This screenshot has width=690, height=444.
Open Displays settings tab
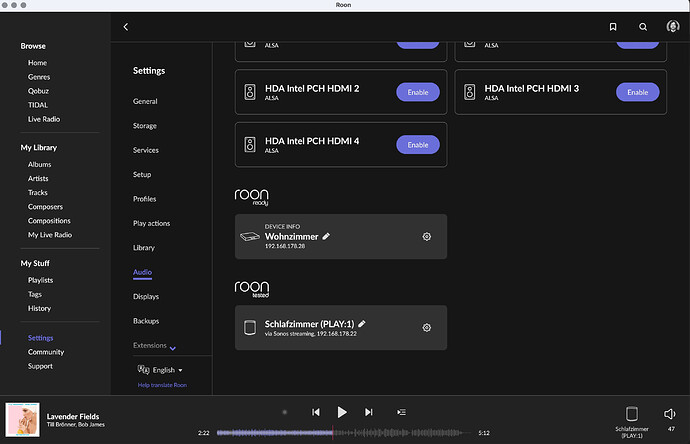point(146,297)
